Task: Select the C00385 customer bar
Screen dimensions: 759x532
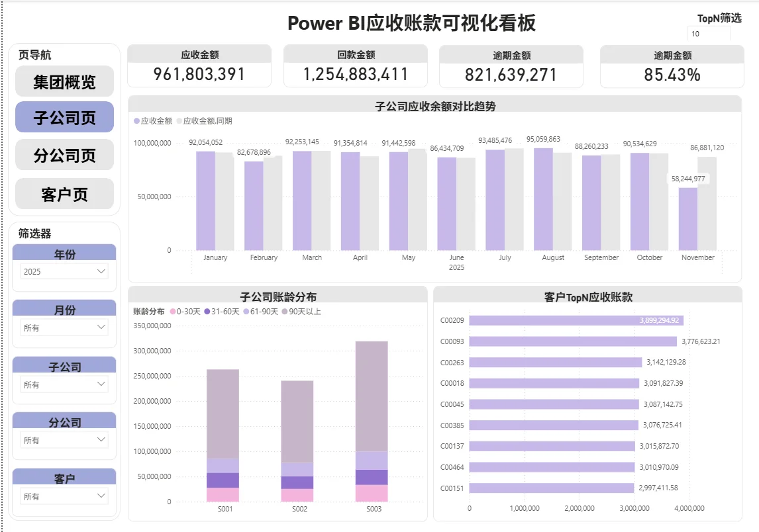Action: click(554, 425)
